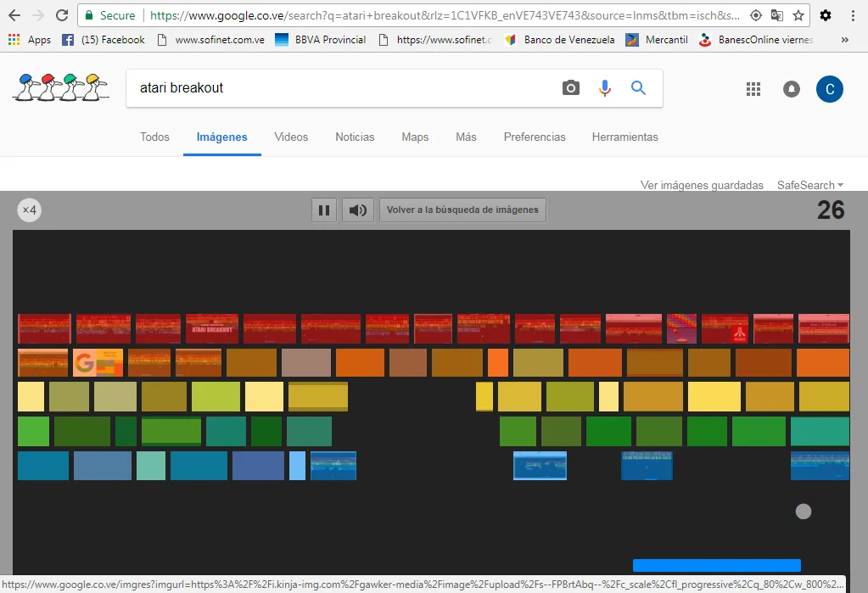Click the x4 lives counter badge
The height and width of the screenshot is (593, 868).
30,210
